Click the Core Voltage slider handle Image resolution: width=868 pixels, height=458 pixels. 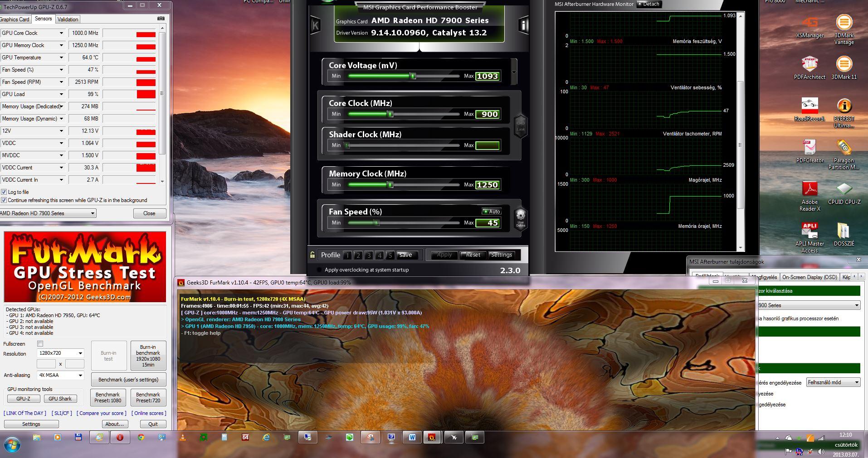click(413, 76)
